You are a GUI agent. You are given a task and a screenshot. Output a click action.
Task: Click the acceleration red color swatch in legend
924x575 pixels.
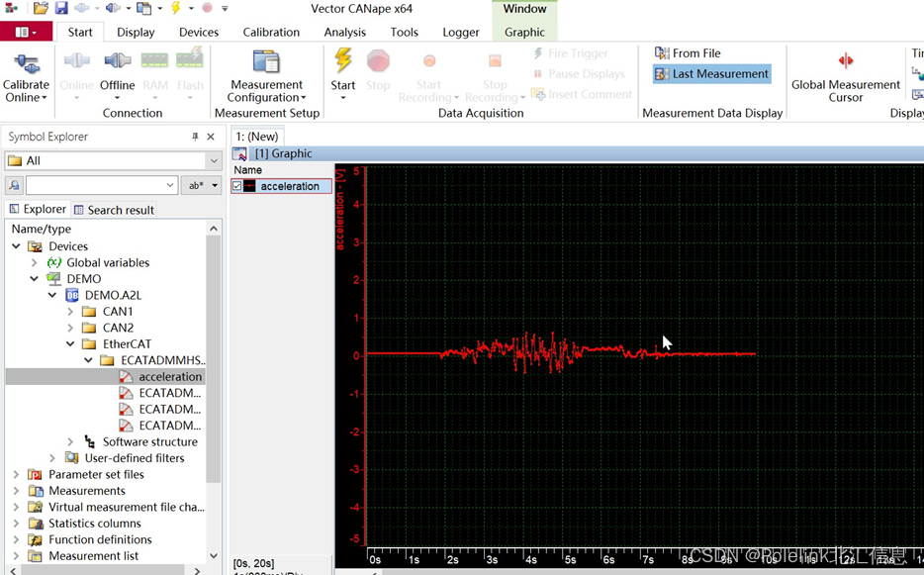pos(250,186)
